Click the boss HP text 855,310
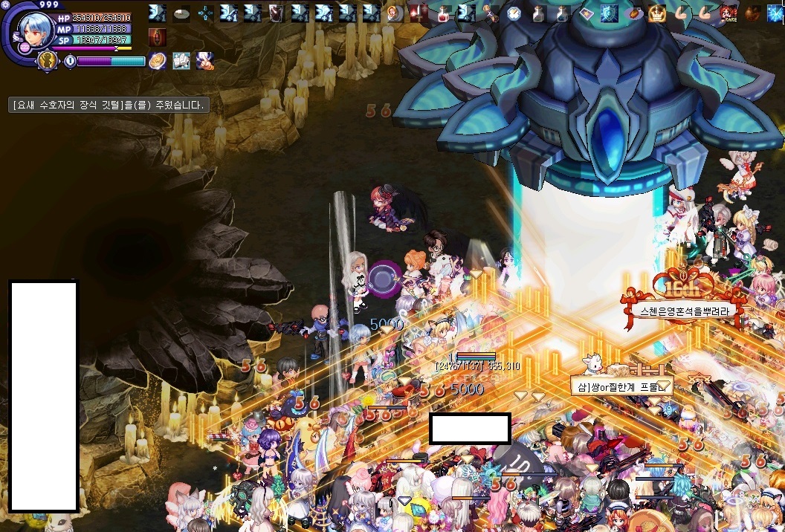 (503, 366)
